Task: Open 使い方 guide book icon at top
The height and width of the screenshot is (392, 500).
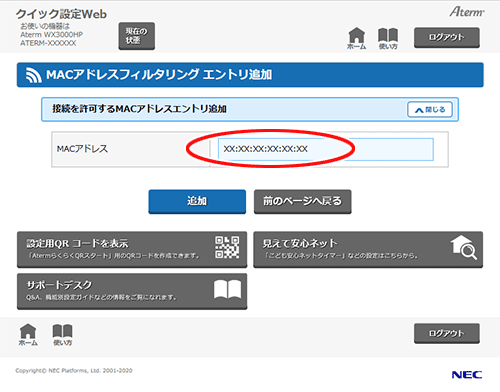Action: (388, 38)
